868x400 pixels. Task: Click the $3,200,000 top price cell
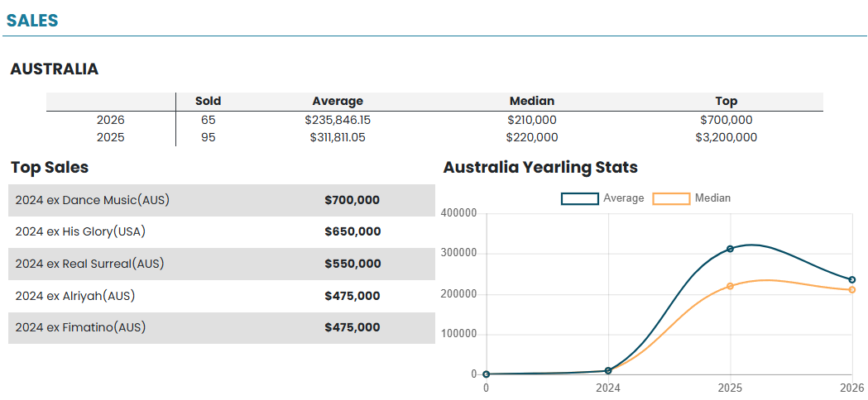point(726,137)
